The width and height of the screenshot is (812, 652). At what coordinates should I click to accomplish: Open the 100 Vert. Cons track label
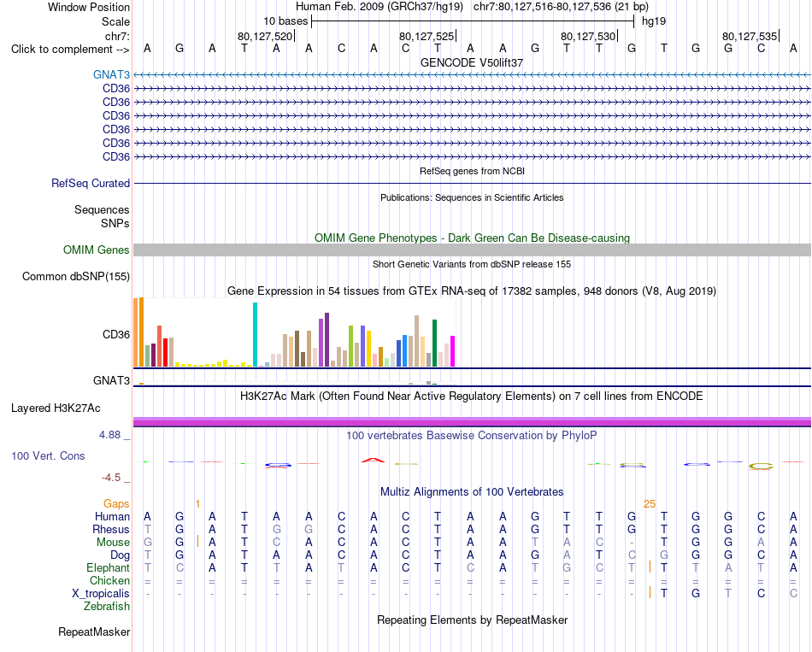(48, 456)
